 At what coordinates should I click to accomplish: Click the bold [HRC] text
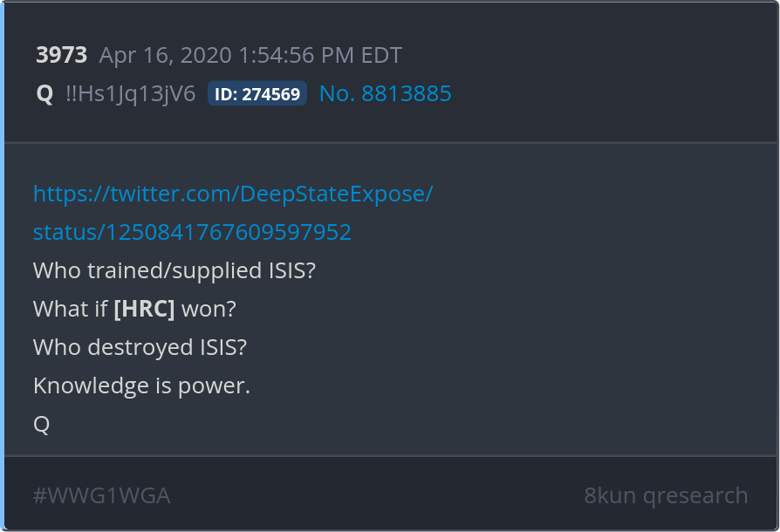[145, 309]
